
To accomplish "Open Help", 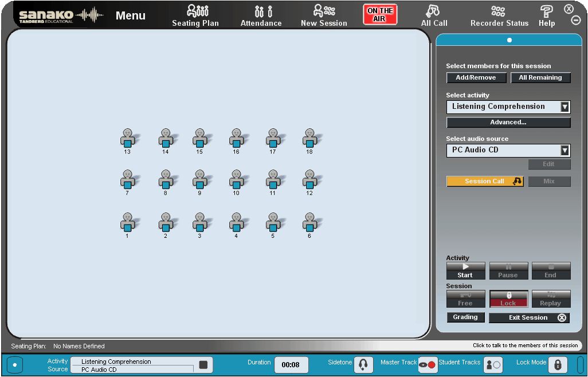I will (546, 15).
